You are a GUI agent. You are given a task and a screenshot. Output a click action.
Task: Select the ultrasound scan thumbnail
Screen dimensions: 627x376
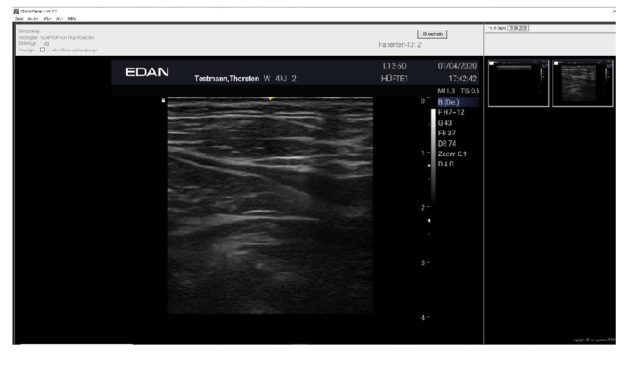583,83
